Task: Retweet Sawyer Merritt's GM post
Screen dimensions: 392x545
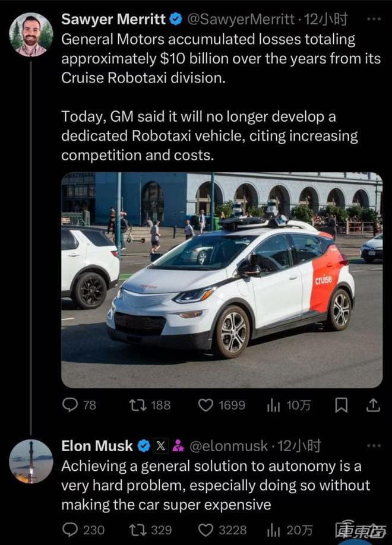Action: point(136,405)
